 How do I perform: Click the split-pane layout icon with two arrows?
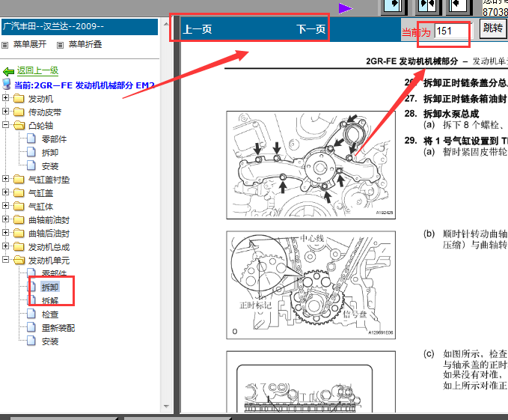pos(427,7)
